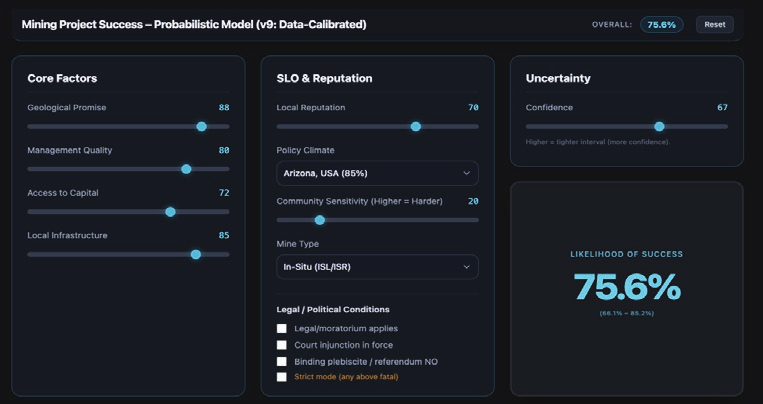
Task: Click the Geological Promise value 88
Action: click(224, 108)
